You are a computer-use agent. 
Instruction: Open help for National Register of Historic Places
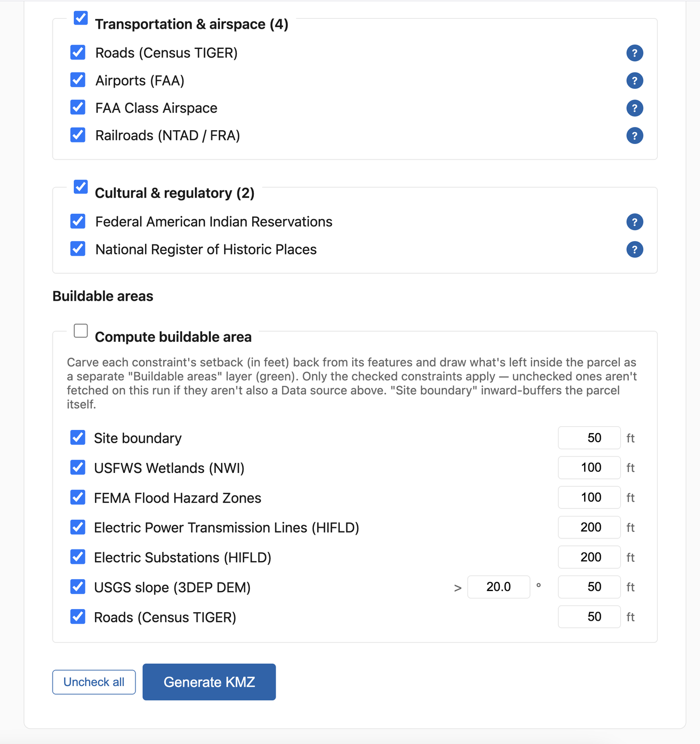635,250
